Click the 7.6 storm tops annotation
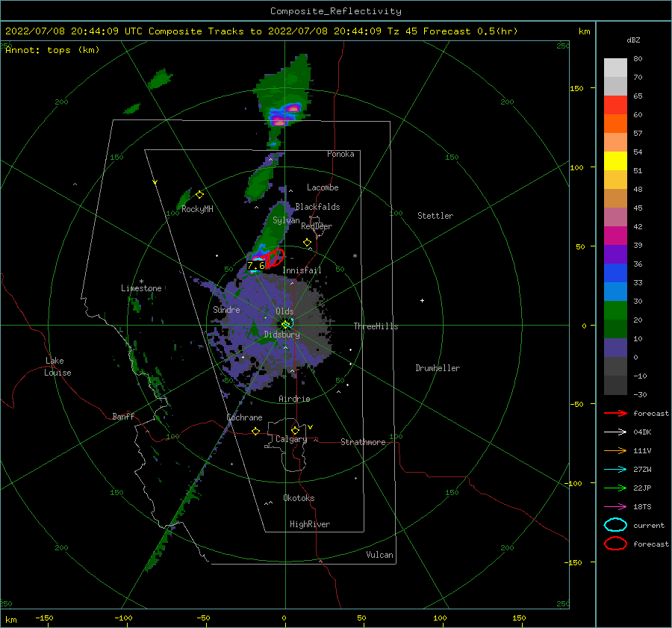This screenshot has height=628, width=672. (x=256, y=265)
